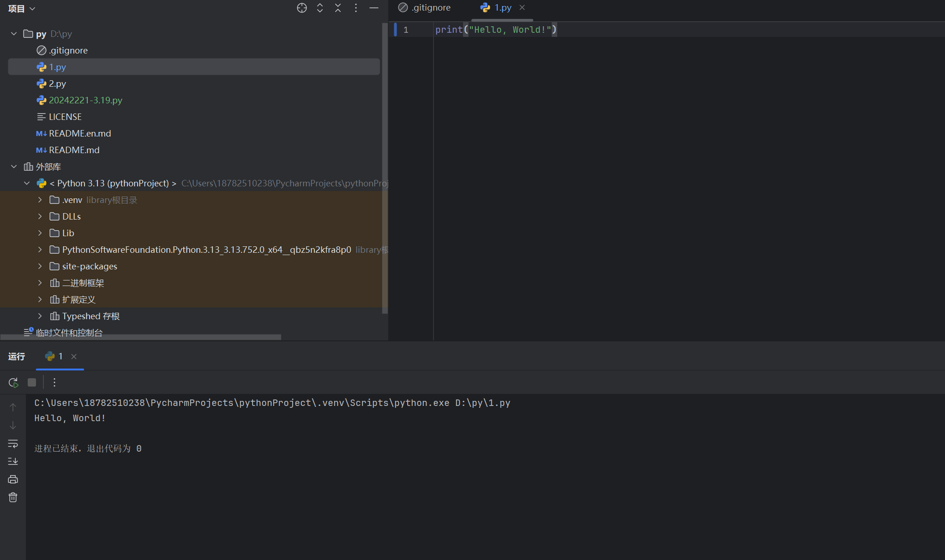Viewport: 945px width, 560px height.
Task: Toggle soft-wrap in run console
Action: pos(13,443)
